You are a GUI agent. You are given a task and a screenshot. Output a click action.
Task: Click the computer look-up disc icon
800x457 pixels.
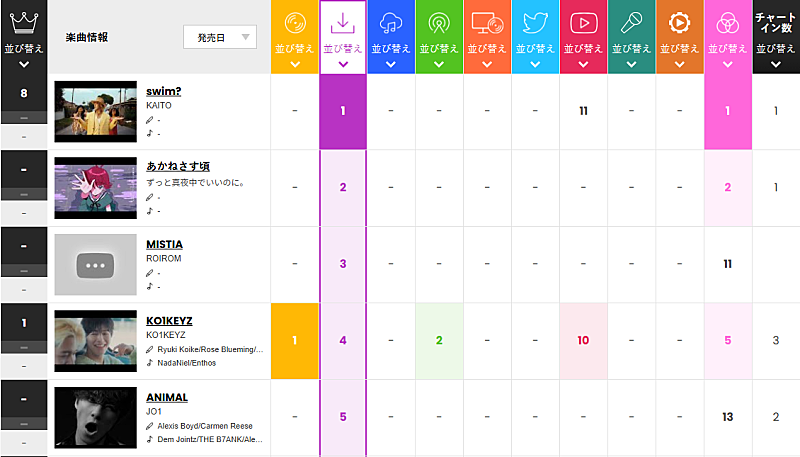click(x=487, y=23)
